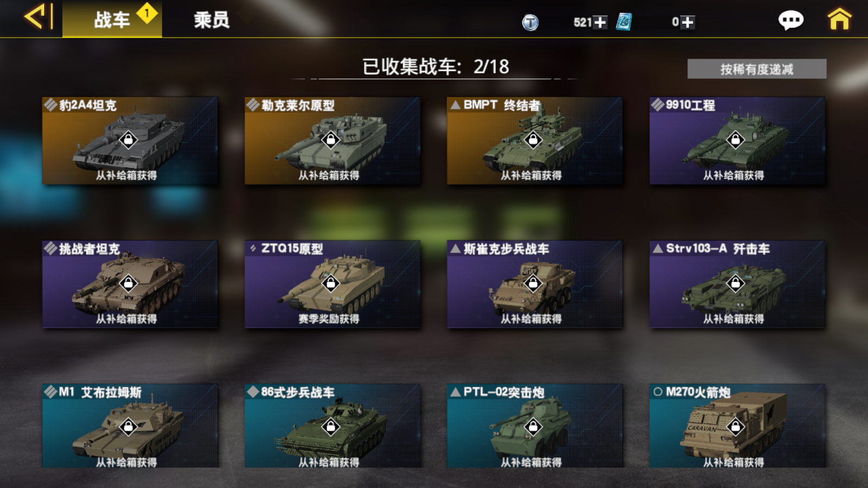The height and width of the screenshot is (488, 868).
Task: Switch to the 战车 tab
Action: 112,20
